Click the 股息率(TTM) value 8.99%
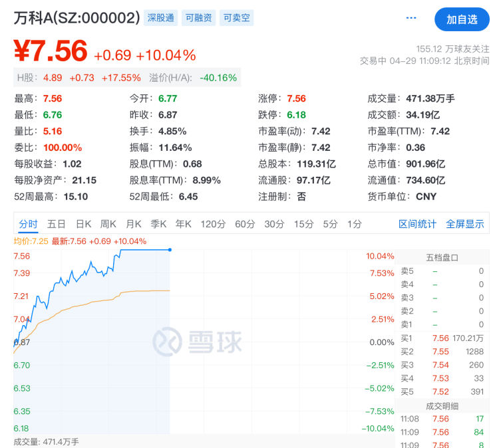Screen dimensions: 499x448 pos(206,180)
